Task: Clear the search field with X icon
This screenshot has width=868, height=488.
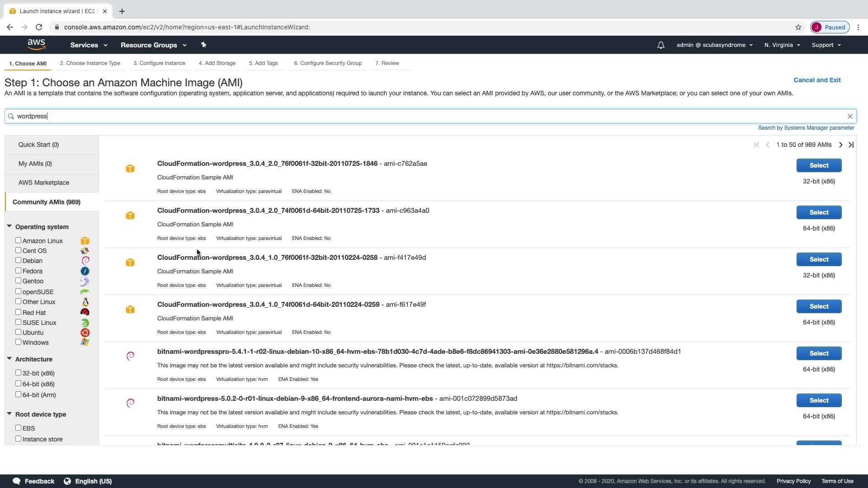Action: tap(850, 116)
